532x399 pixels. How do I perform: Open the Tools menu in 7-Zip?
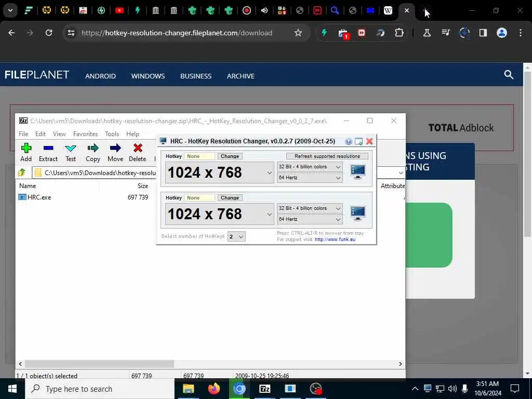click(112, 134)
